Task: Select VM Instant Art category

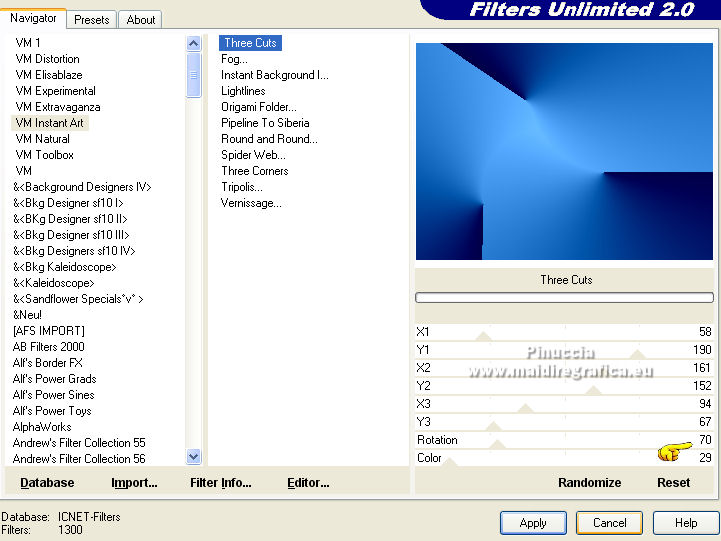Action: click(x=50, y=123)
